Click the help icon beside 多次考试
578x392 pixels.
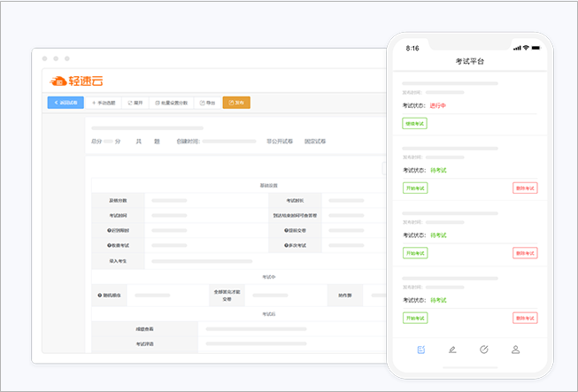pyautogui.click(x=286, y=245)
